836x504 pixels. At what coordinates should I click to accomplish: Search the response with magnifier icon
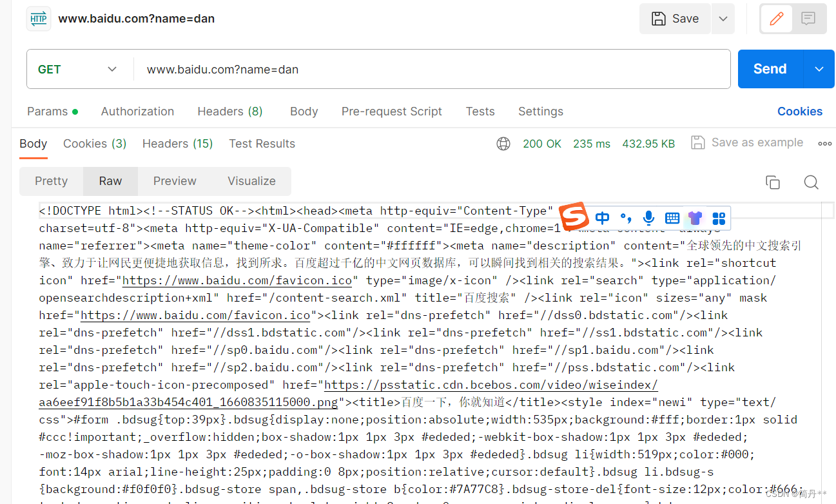pos(812,182)
